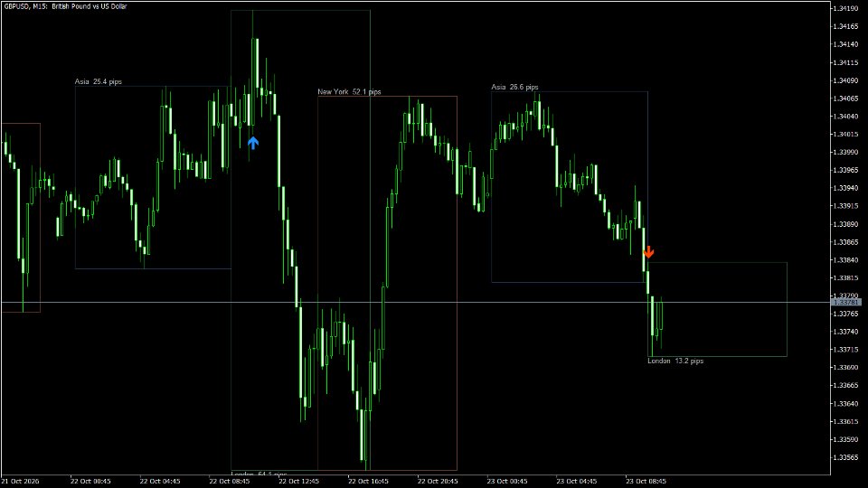Screen dimensions: 868x488
Task: Click the '22 Oct 04:45' time axis label
Action: click(x=160, y=482)
